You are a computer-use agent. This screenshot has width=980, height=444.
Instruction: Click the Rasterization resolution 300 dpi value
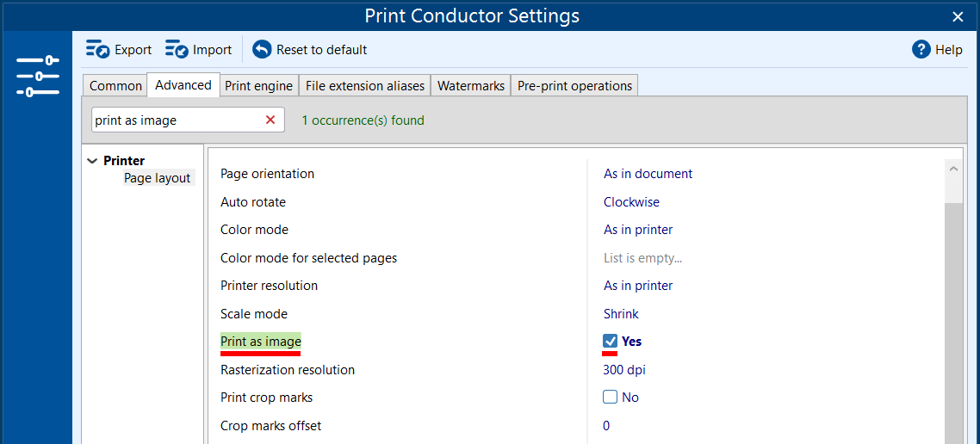pos(624,370)
